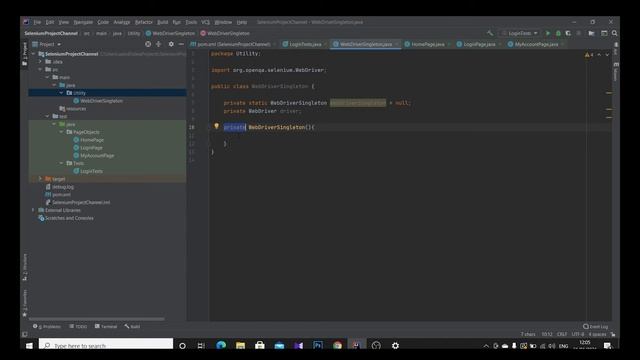Select WebDriverSingleton class in project tree
This screenshot has height=360, width=640.
pyautogui.click(x=98, y=101)
